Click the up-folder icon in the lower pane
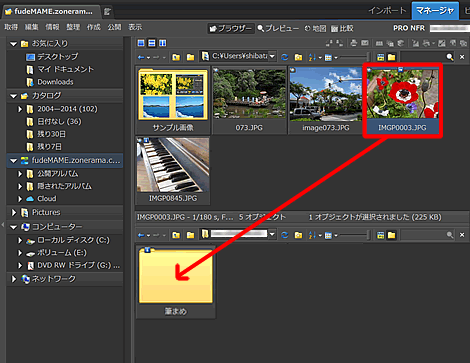The image size is (470, 363). (176, 235)
